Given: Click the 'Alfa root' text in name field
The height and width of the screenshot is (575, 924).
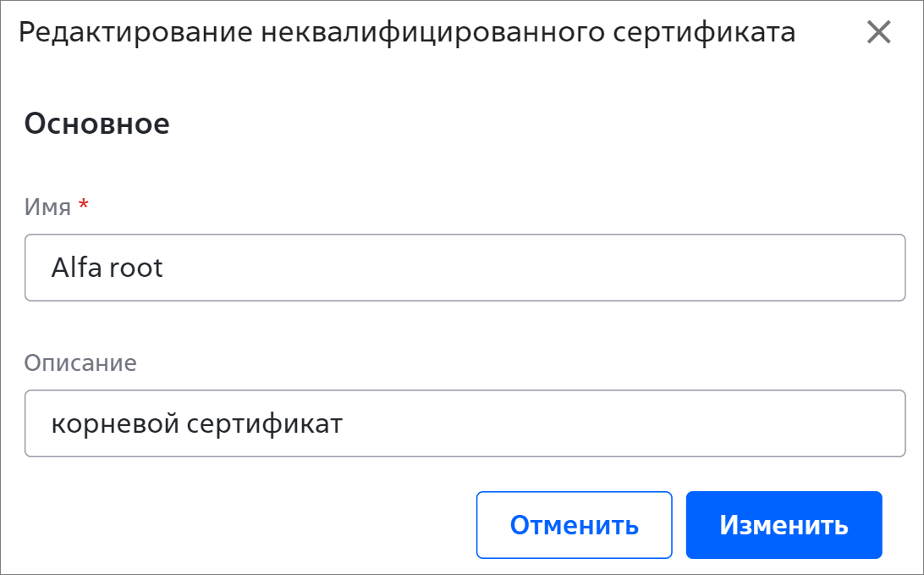Looking at the screenshot, I should click(107, 268).
